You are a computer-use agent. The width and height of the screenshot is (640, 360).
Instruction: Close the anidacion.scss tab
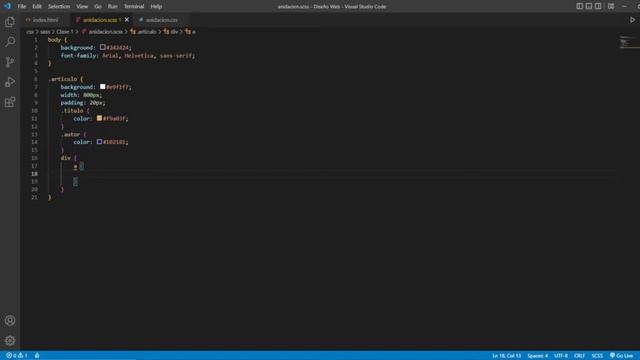(127, 20)
